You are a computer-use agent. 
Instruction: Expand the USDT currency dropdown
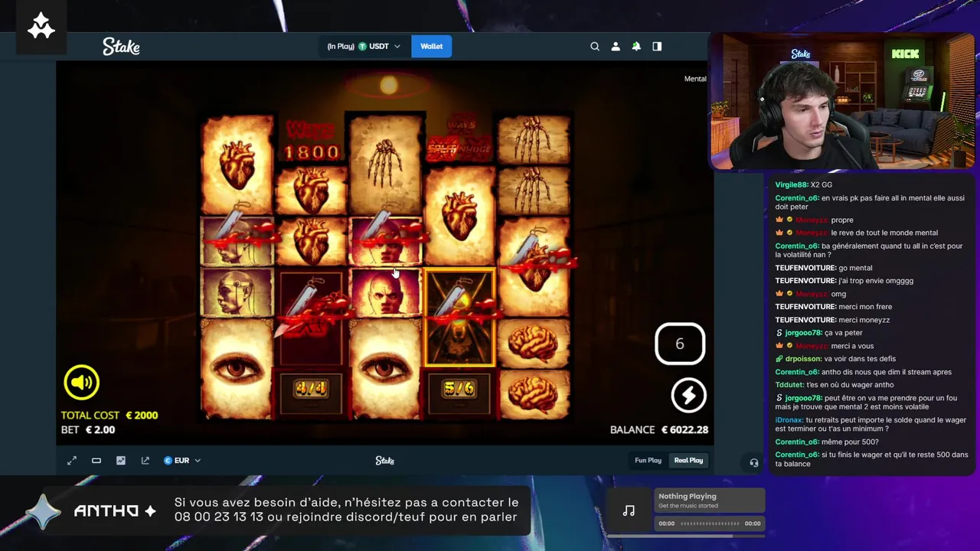(x=380, y=47)
